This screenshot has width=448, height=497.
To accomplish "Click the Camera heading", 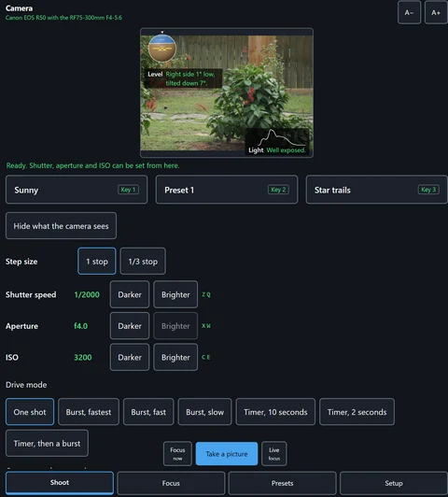I will 19,8.
